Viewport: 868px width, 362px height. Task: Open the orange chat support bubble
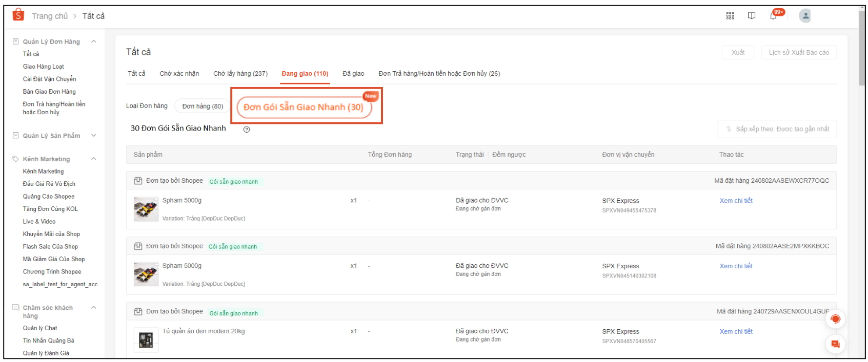click(x=835, y=319)
